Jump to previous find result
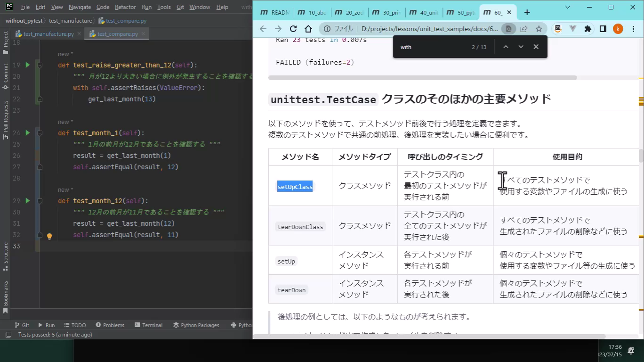Viewport: 644px width, 362px height. point(506,47)
